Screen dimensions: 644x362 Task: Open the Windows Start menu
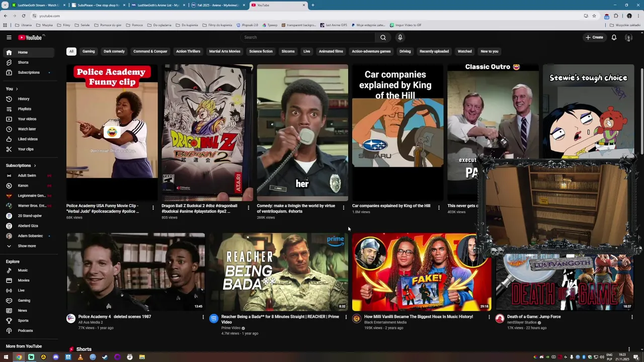point(7,357)
